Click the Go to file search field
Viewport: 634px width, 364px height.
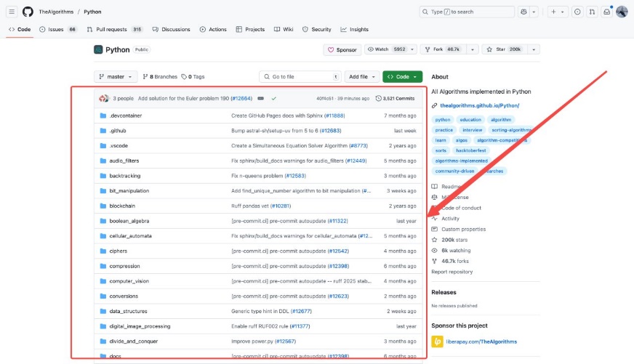pyautogui.click(x=300, y=76)
